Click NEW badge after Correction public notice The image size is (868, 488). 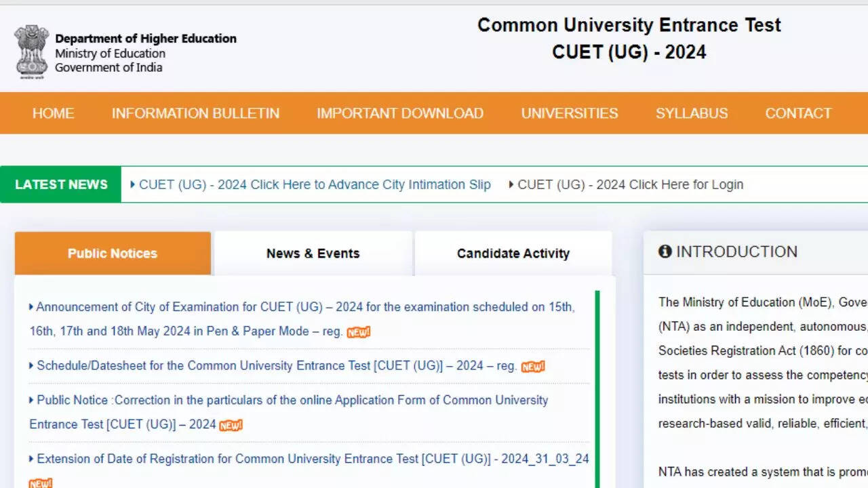(x=231, y=425)
